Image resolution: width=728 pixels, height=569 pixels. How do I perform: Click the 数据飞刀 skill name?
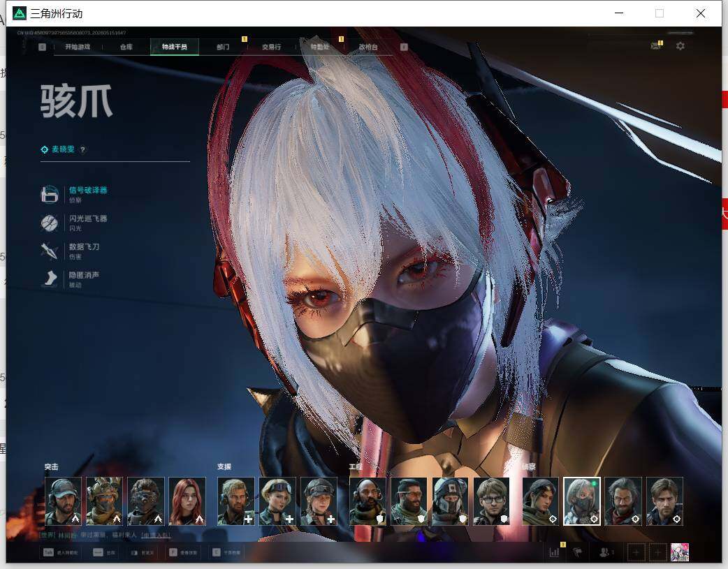pyautogui.click(x=84, y=246)
